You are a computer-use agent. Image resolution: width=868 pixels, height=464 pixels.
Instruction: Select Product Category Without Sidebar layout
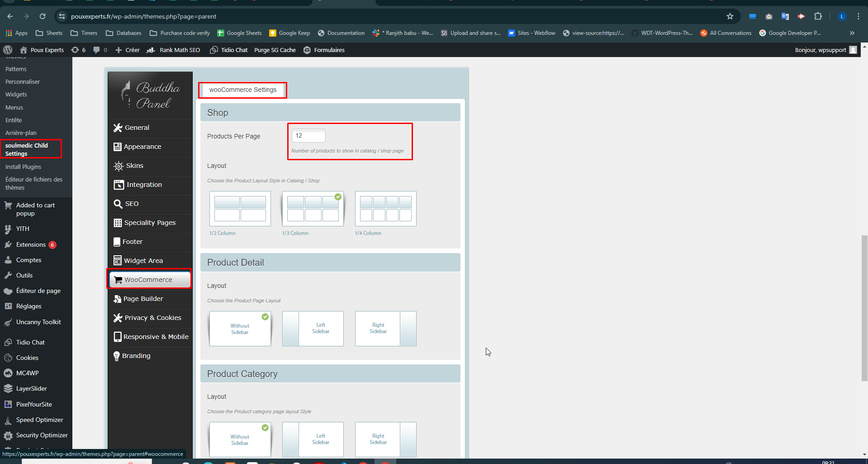coord(240,440)
